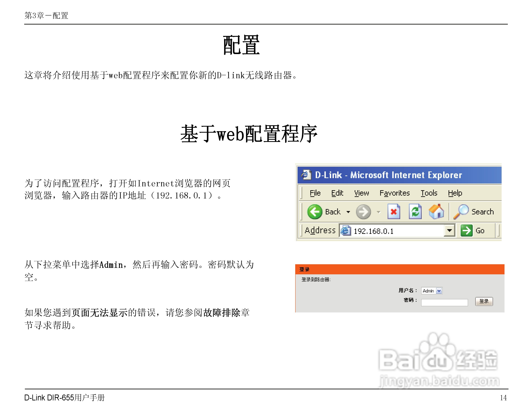Click the green Back arrow icon
Screen dimensions: 532x411
(x=315, y=212)
